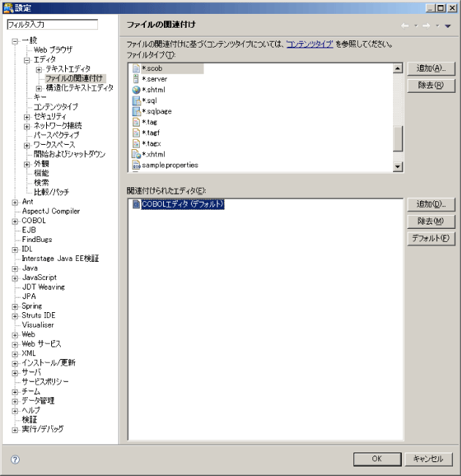Select *.shtml in the file type list
461x476 pixels.
[x=154, y=90]
